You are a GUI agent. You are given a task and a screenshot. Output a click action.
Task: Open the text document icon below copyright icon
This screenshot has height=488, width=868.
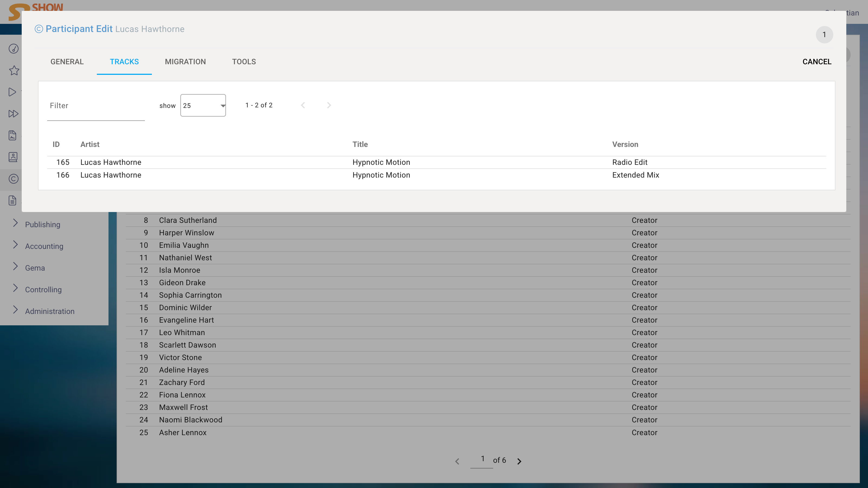[12, 200]
